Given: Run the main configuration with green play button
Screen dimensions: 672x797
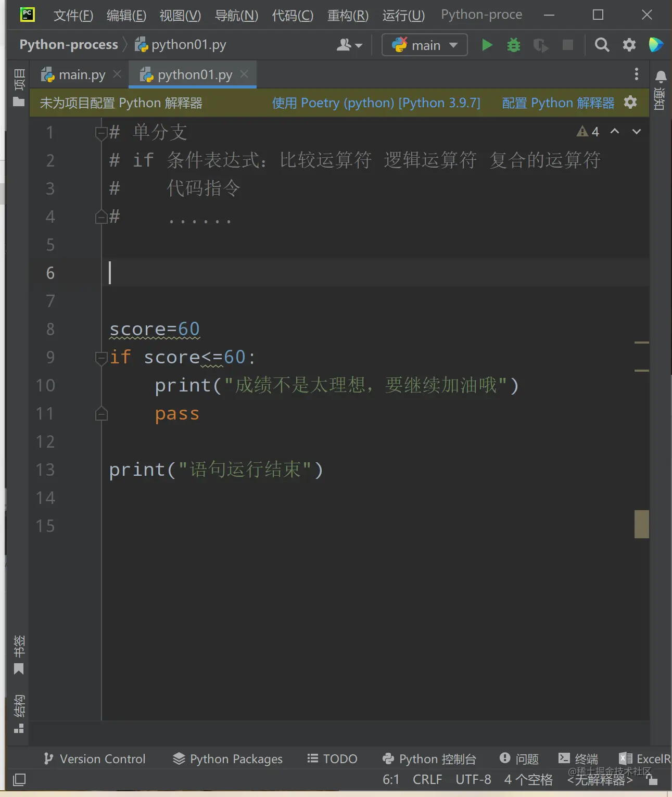Looking at the screenshot, I should (487, 45).
